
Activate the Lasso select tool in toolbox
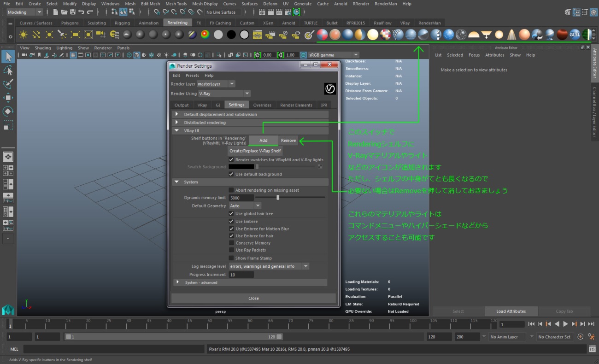click(x=8, y=70)
